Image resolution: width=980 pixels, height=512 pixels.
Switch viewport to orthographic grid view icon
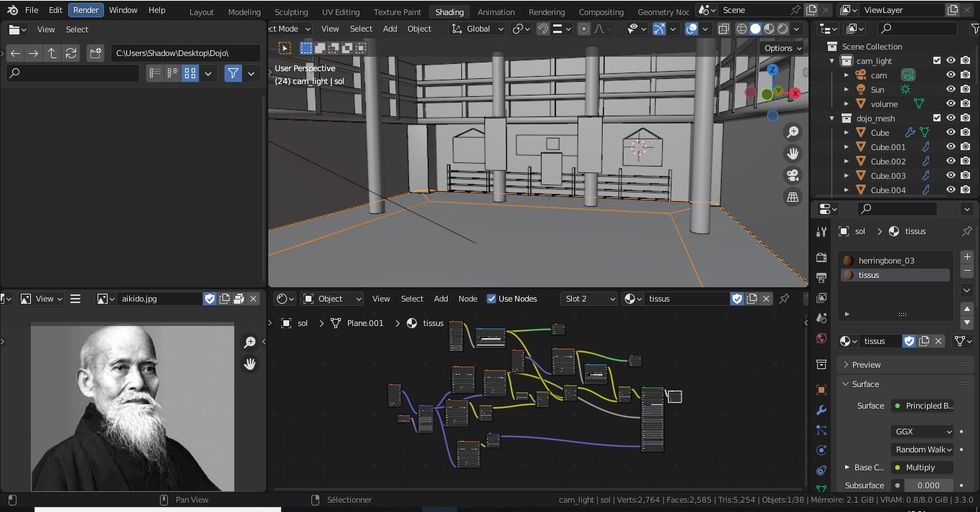coord(793,197)
